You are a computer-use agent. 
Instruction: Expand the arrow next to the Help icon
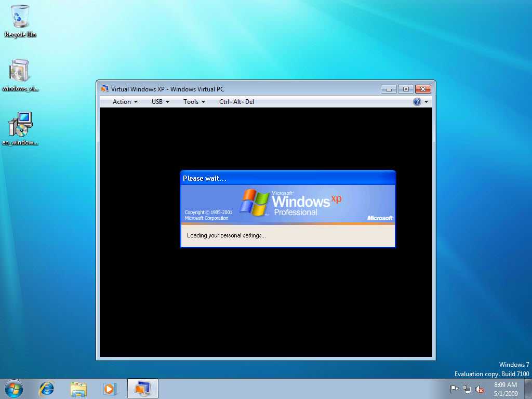pyautogui.click(x=426, y=102)
